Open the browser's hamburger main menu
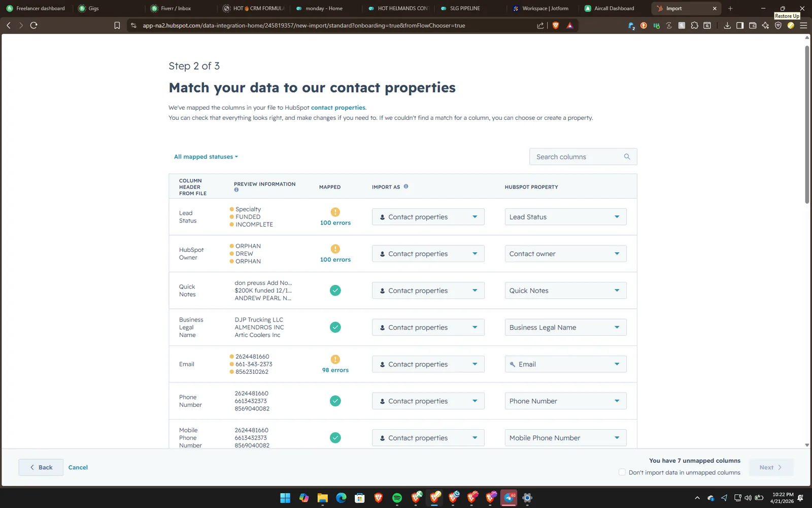This screenshot has width=812, height=508. (x=803, y=25)
